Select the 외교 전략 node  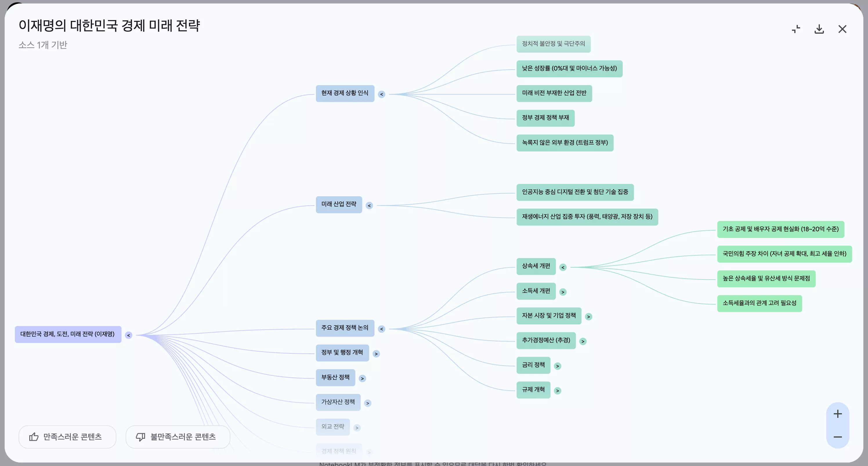(x=332, y=427)
